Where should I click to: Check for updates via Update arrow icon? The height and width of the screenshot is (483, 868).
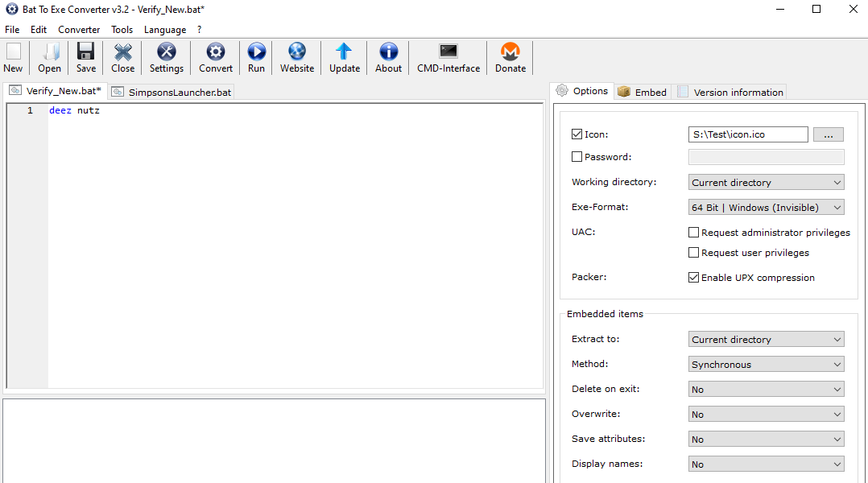(345, 52)
